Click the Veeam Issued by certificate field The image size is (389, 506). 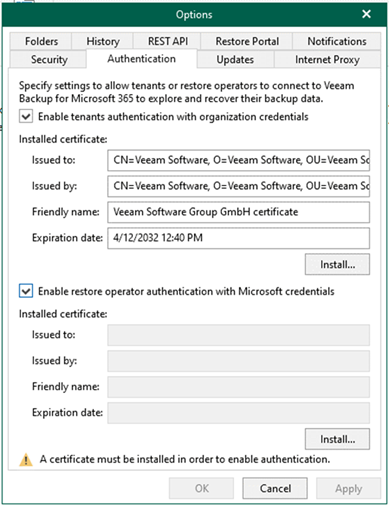tap(238, 186)
